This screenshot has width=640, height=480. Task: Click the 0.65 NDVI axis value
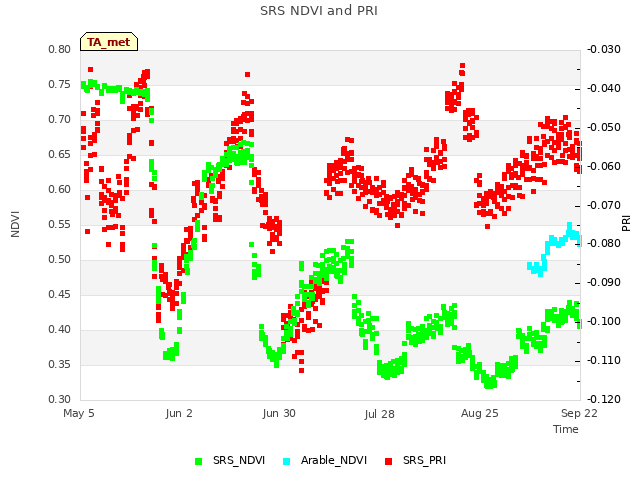[60, 155]
